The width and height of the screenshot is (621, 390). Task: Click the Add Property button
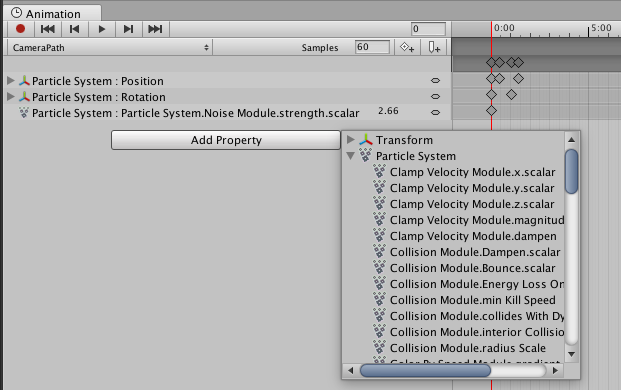226,140
